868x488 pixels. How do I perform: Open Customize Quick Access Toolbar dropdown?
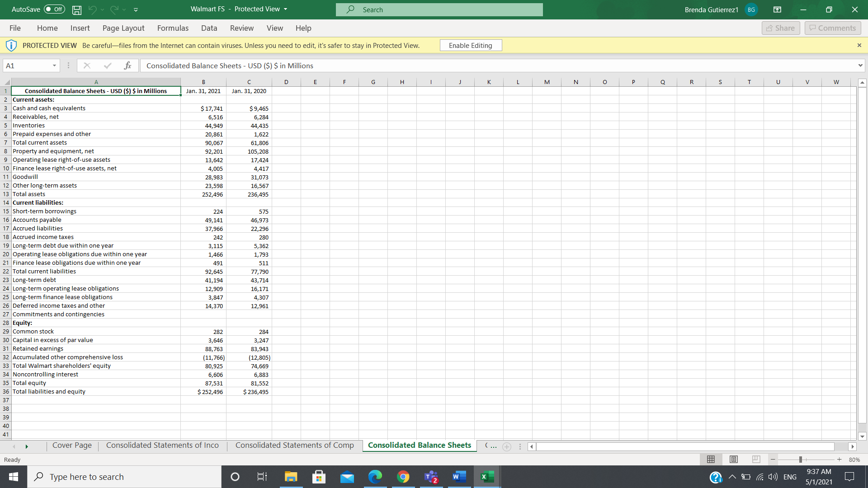[136, 9]
